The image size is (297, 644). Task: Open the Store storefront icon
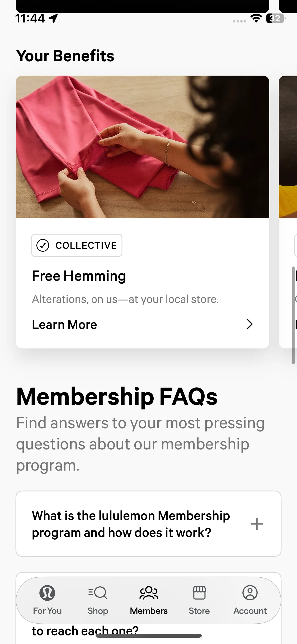pos(199,593)
